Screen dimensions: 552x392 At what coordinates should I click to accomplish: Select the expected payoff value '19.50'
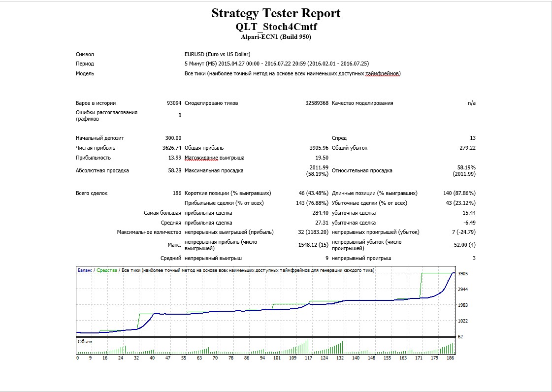(322, 158)
